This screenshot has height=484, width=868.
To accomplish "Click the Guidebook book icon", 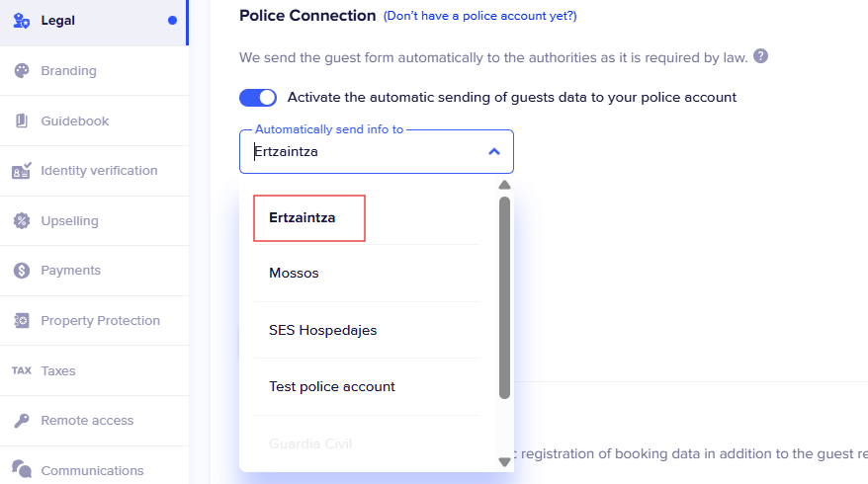I will [21, 121].
